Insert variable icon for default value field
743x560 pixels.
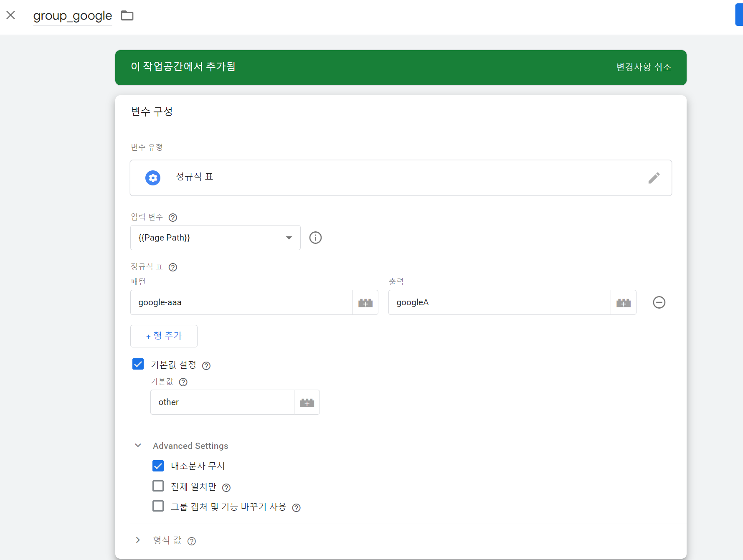pos(307,402)
